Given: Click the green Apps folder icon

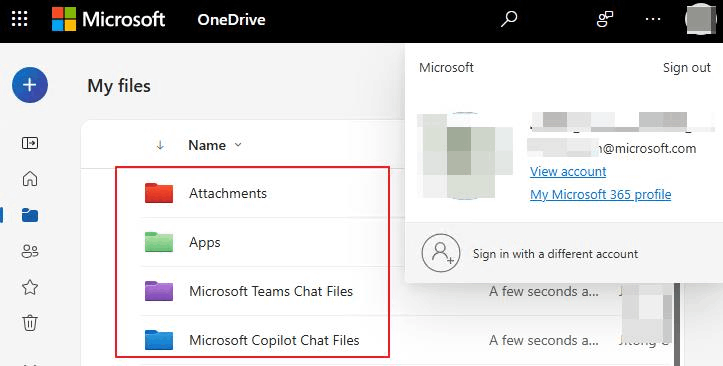Looking at the screenshot, I should (159, 242).
